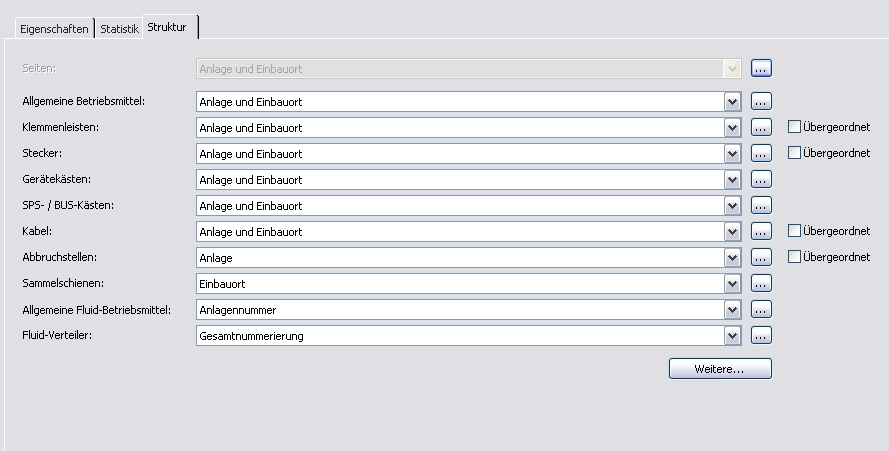Click the Sammelschienen Einbauort combo field
This screenshot has width=889, height=451.
468,284
